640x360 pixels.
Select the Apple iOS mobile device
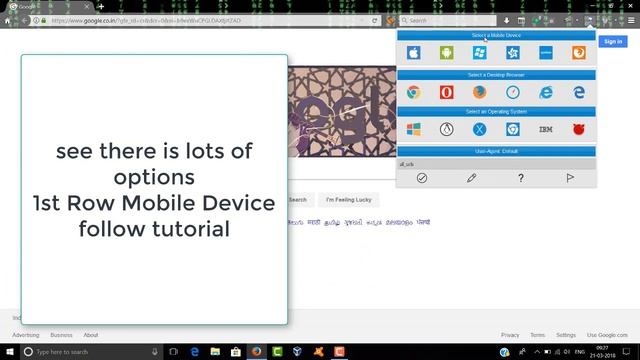(x=413, y=53)
